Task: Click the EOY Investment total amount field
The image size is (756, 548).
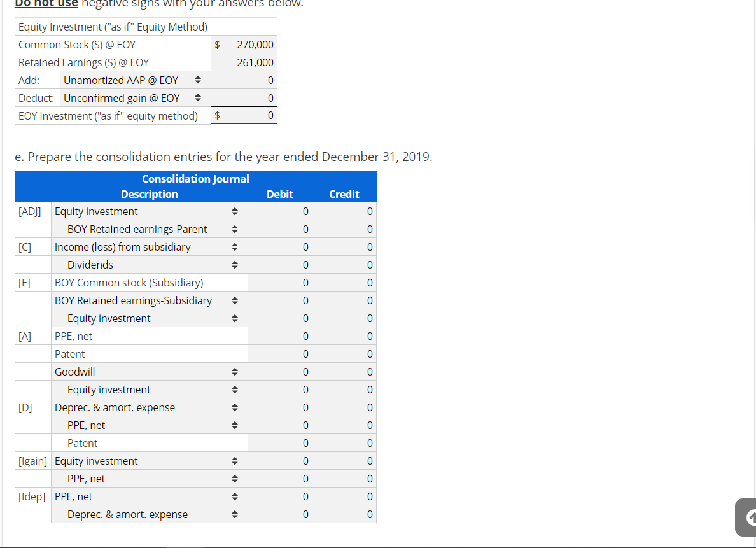Action: click(244, 116)
